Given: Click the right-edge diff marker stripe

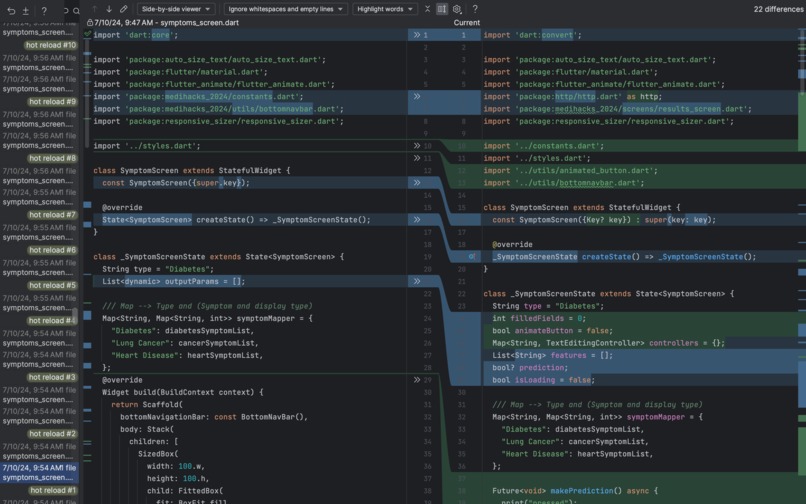Looking at the screenshot, I should [802, 266].
